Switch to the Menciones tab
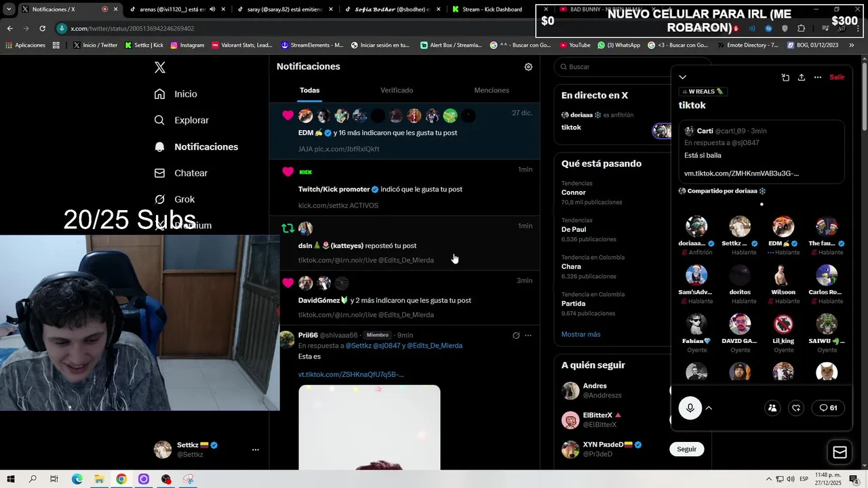868x488 pixels. tap(492, 90)
